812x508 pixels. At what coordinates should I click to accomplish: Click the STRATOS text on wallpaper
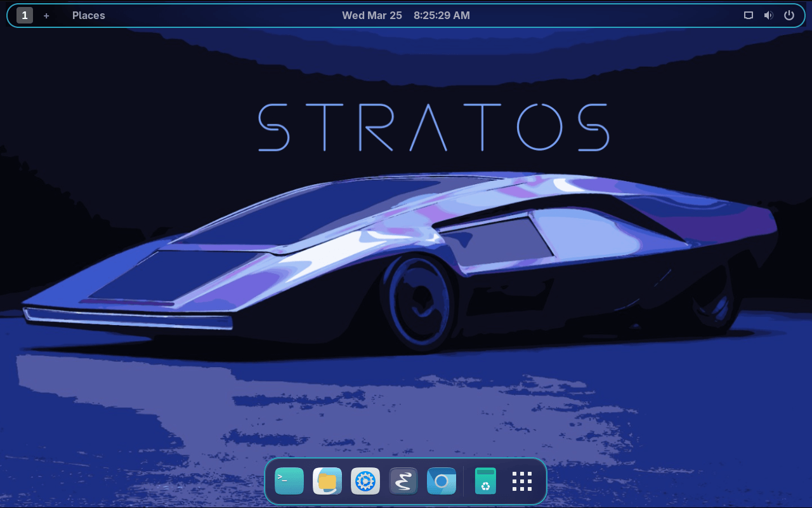point(434,127)
